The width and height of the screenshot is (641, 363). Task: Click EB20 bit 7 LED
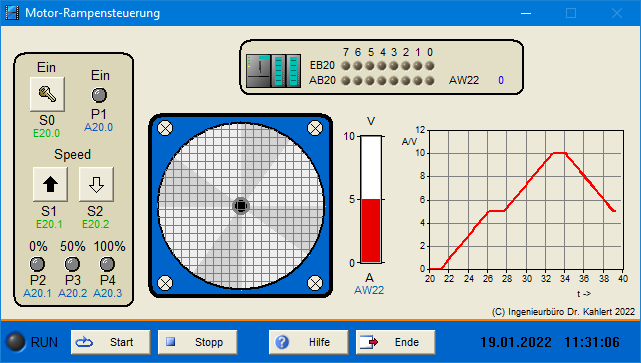point(346,66)
